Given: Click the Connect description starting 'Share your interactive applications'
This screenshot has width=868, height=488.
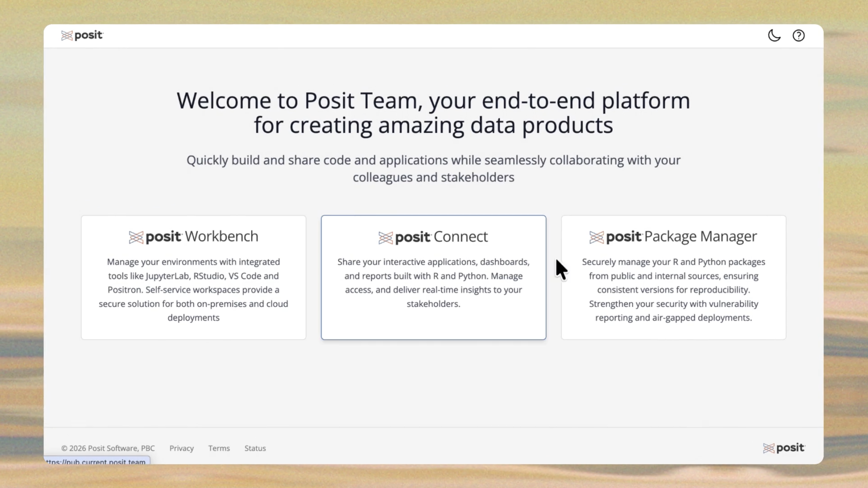Looking at the screenshot, I should pyautogui.click(x=433, y=283).
